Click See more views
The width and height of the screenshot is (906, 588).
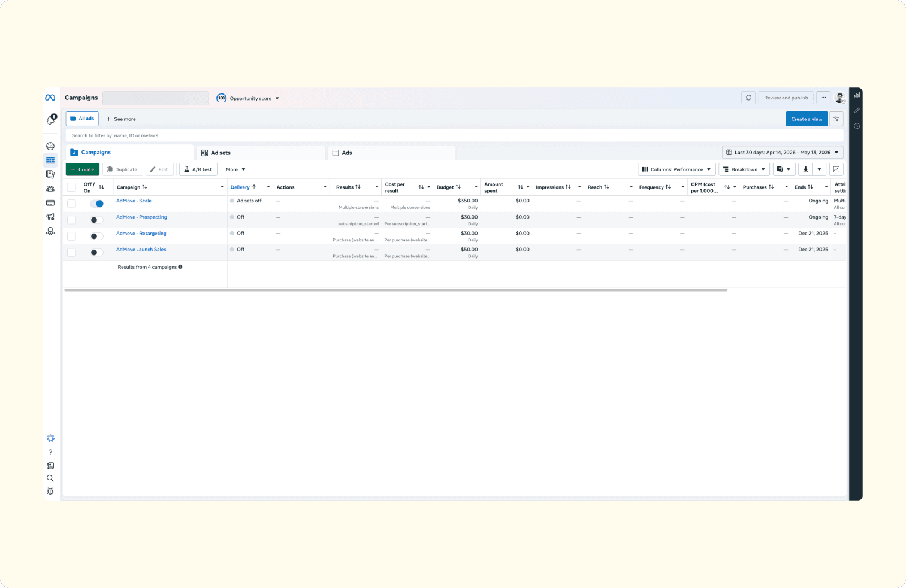121,119
